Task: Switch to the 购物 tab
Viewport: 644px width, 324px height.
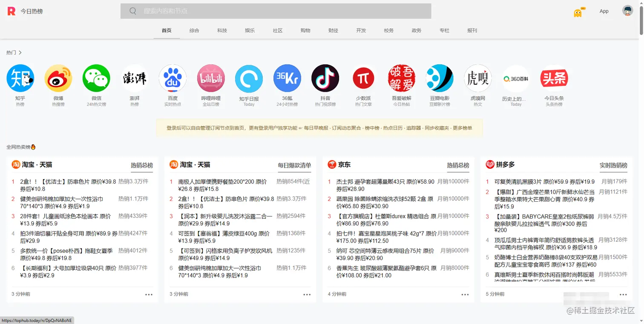Action: click(305, 31)
